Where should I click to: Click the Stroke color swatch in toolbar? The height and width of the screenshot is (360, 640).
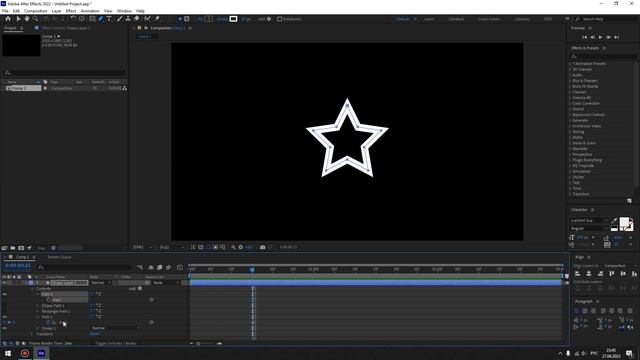pos(233,19)
